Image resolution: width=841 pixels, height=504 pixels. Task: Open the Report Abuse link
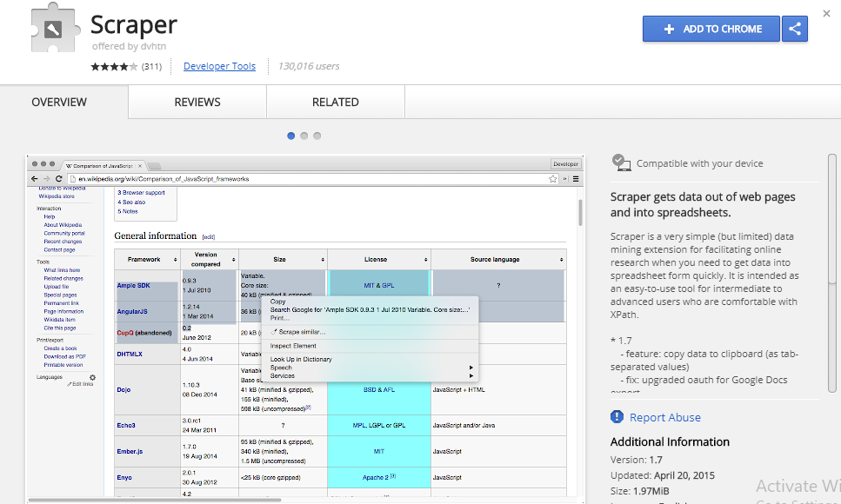665,417
